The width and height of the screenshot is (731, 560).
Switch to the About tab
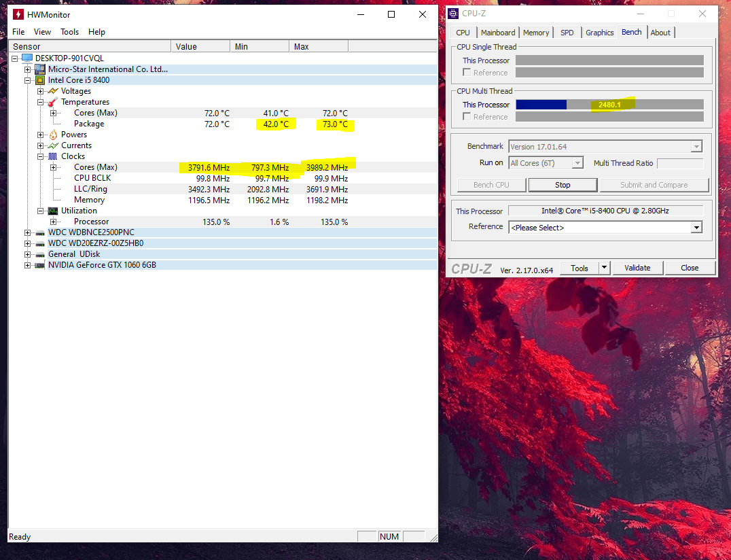(x=660, y=33)
